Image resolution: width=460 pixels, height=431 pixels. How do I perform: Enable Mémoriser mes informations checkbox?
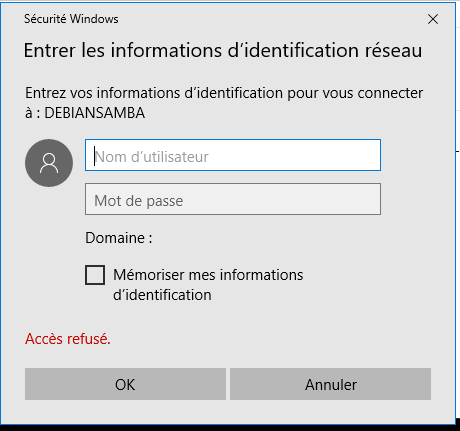[95, 275]
